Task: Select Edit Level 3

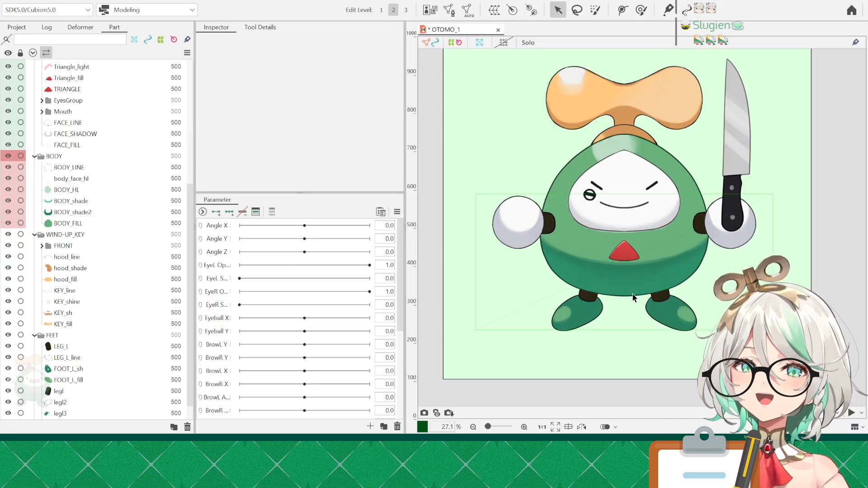Action: tap(406, 10)
